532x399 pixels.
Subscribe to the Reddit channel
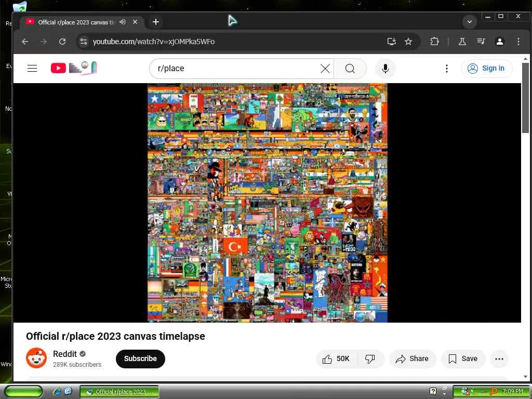(x=140, y=358)
